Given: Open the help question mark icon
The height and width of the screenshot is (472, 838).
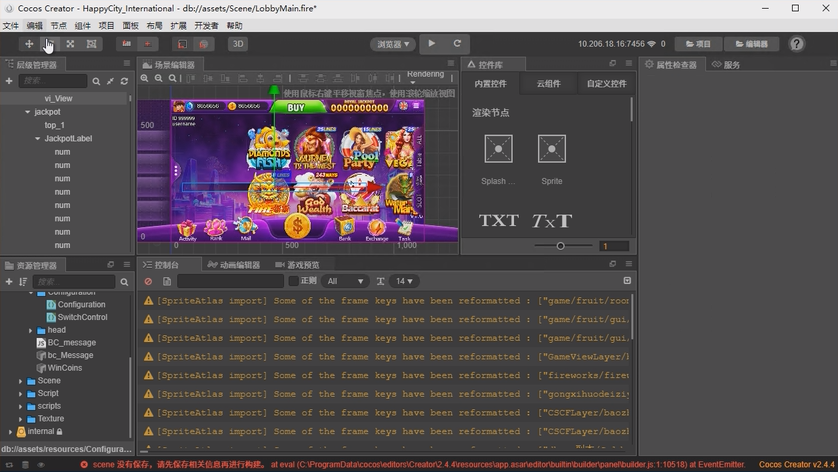Looking at the screenshot, I should tap(796, 44).
